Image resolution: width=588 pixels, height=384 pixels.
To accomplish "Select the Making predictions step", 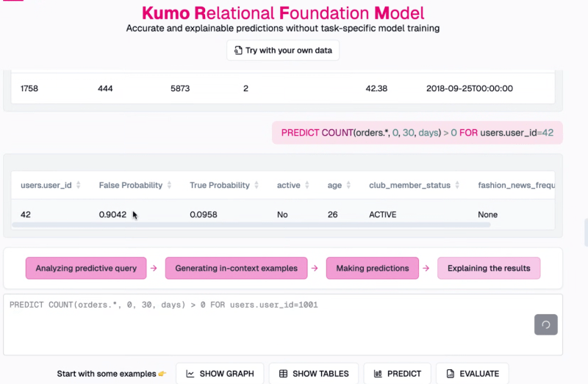I will [372, 268].
